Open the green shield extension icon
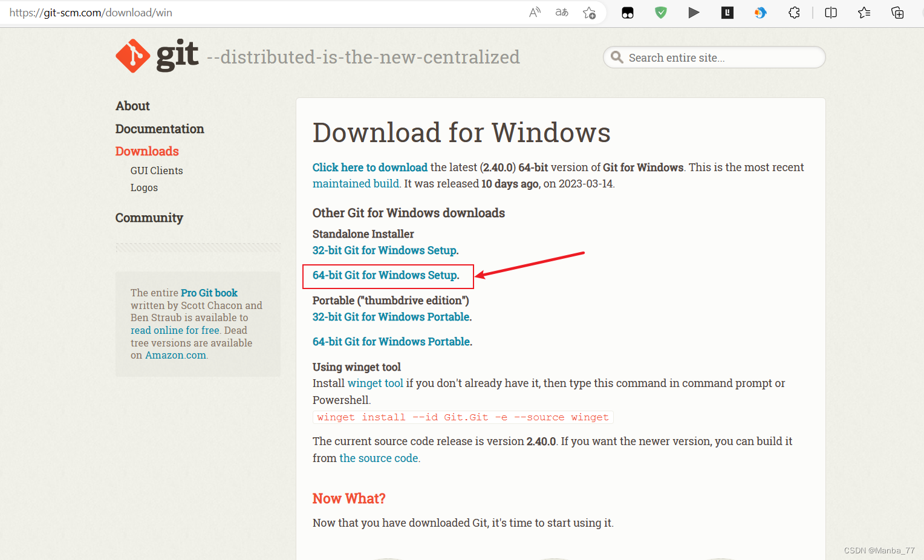The width and height of the screenshot is (924, 560). pyautogui.click(x=661, y=12)
